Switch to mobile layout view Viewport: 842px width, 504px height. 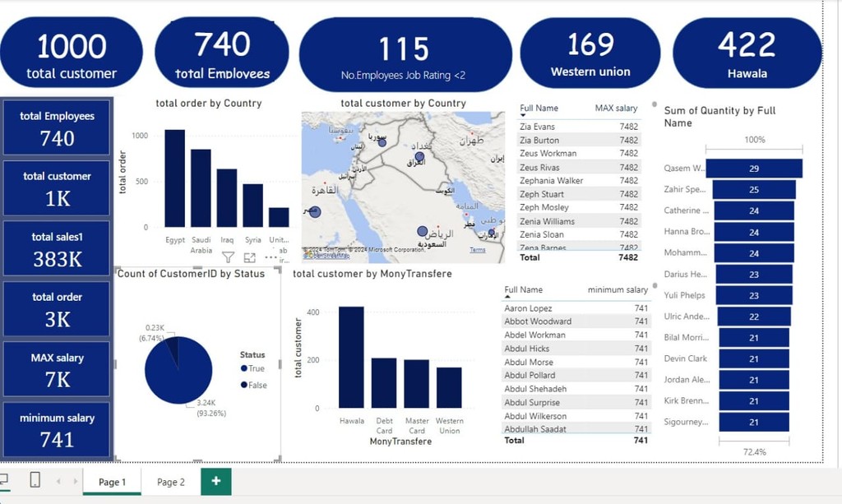(x=35, y=479)
